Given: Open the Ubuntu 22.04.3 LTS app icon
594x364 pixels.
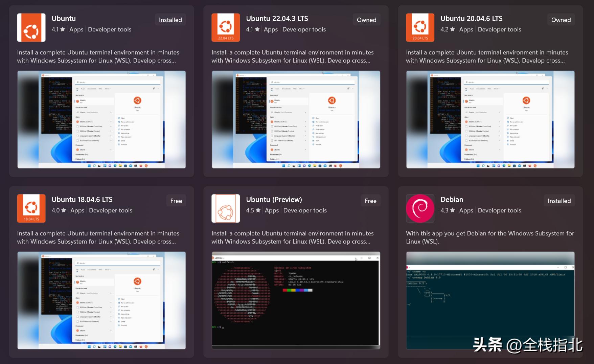Looking at the screenshot, I should pos(226,27).
